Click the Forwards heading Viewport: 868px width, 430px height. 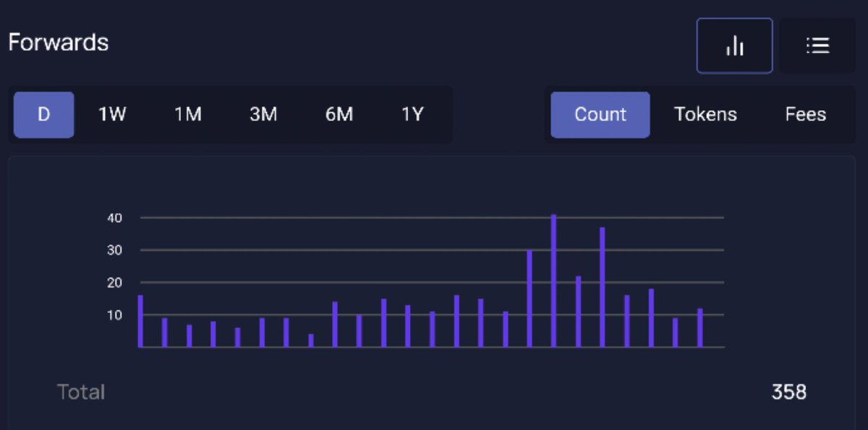coord(59,42)
